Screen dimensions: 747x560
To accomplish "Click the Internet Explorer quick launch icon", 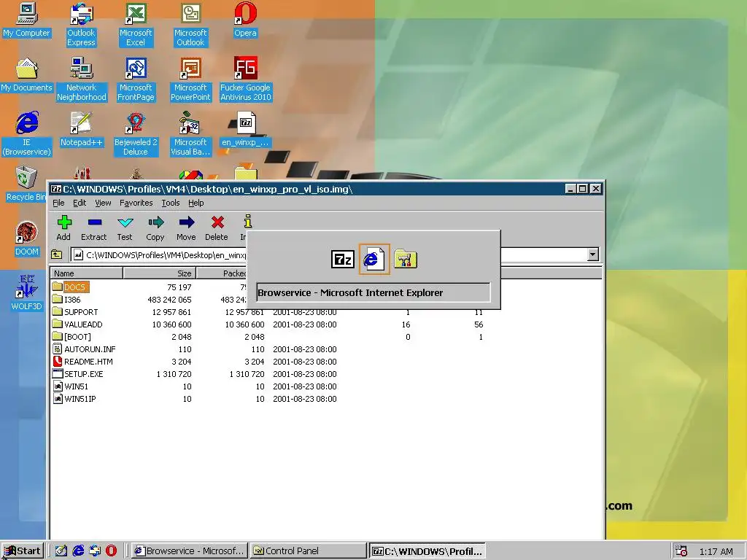I will coord(78,551).
